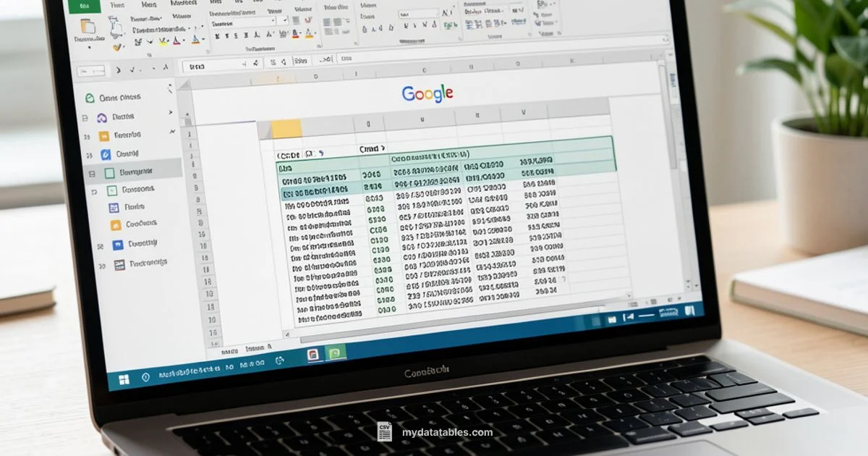
Task: Toggle italic formatting in the Font group
Action: 227,35
